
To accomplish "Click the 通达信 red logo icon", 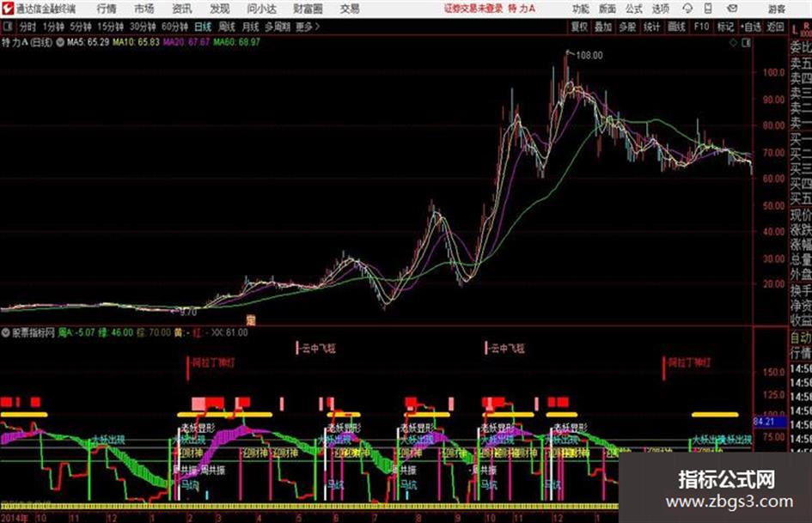I will [8, 9].
